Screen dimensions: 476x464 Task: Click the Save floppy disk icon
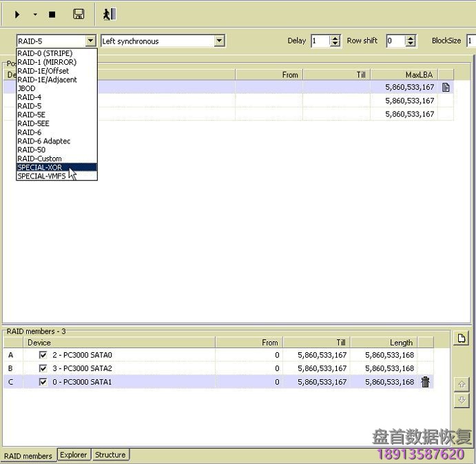(79, 14)
